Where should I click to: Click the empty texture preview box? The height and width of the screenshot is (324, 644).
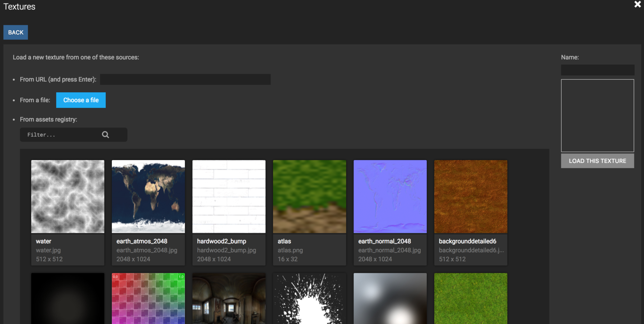pos(597,116)
